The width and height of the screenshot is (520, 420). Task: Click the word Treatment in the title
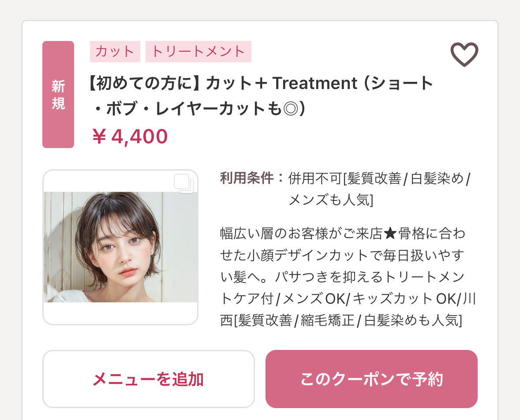click(314, 83)
